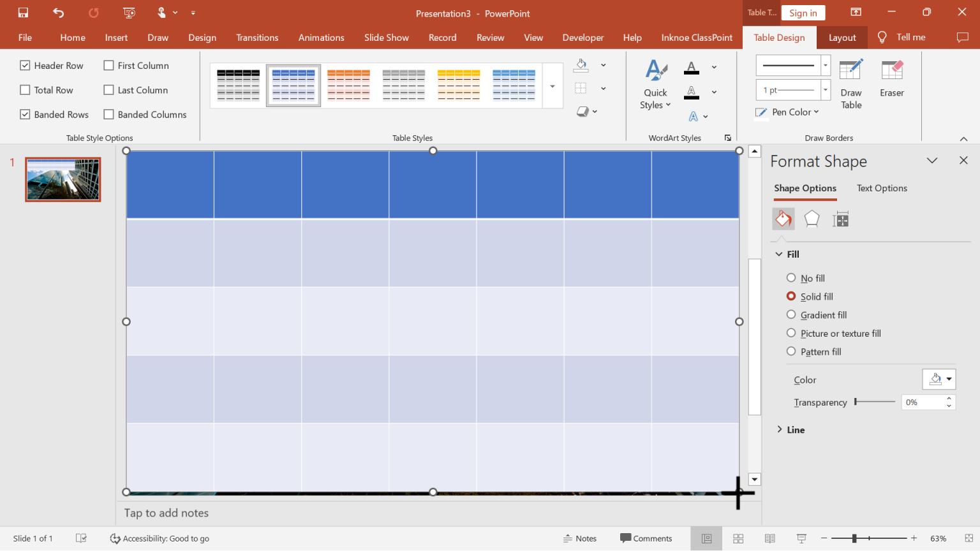Click the Sign in button
This screenshot has height=551, width=980.
click(803, 12)
